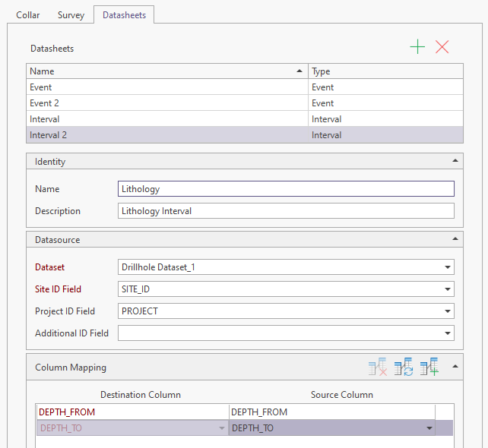Add column mapping icon with green plus
Screen dimensions: 488x448
pos(429,368)
